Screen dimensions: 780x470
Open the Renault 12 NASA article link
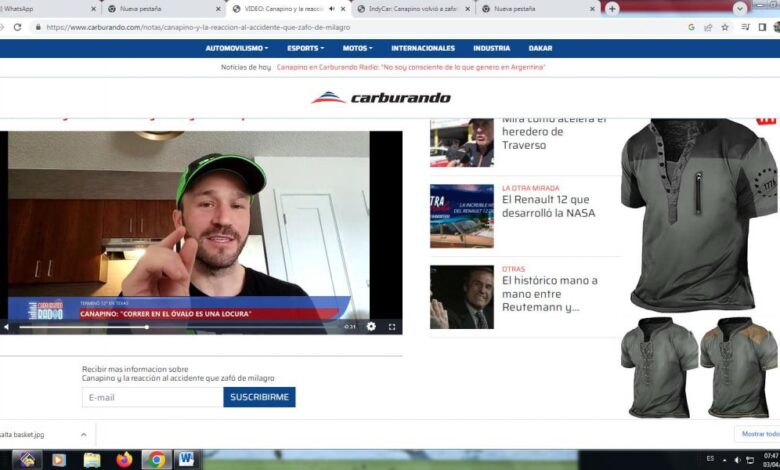click(x=548, y=206)
